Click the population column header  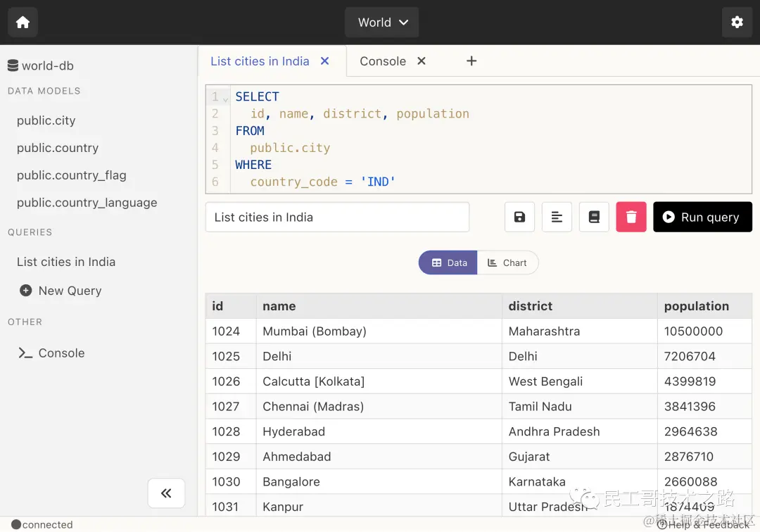pyautogui.click(x=704, y=306)
